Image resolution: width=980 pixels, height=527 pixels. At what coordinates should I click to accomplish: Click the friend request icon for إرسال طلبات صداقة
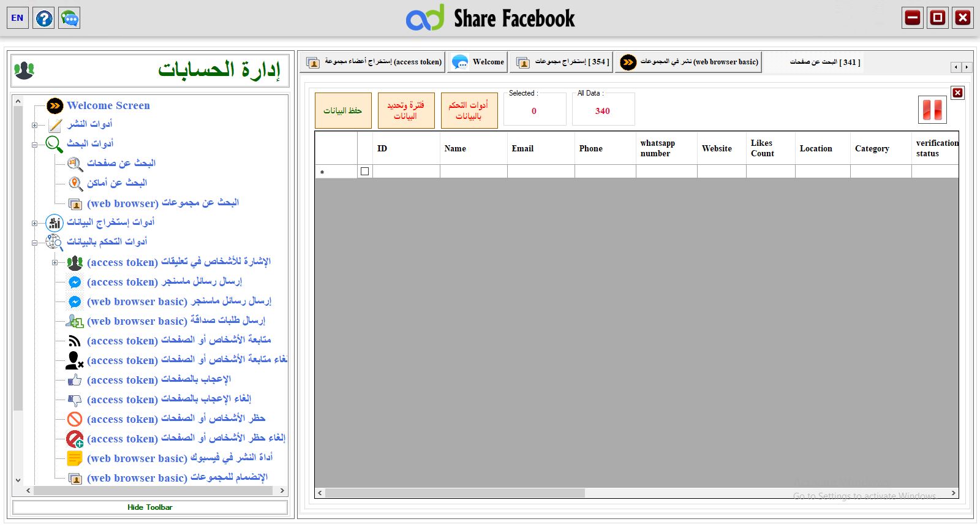75,321
